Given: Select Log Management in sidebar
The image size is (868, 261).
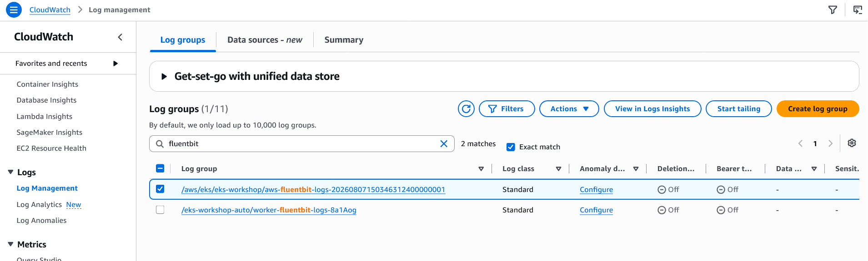Looking at the screenshot, I should [47, 188].
